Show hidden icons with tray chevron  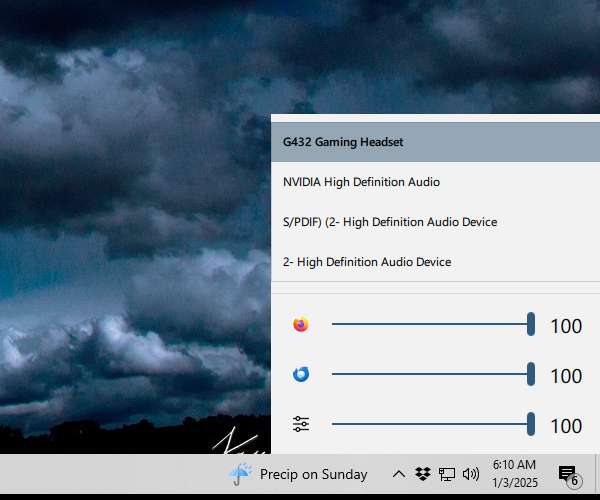tap(399, 474)
